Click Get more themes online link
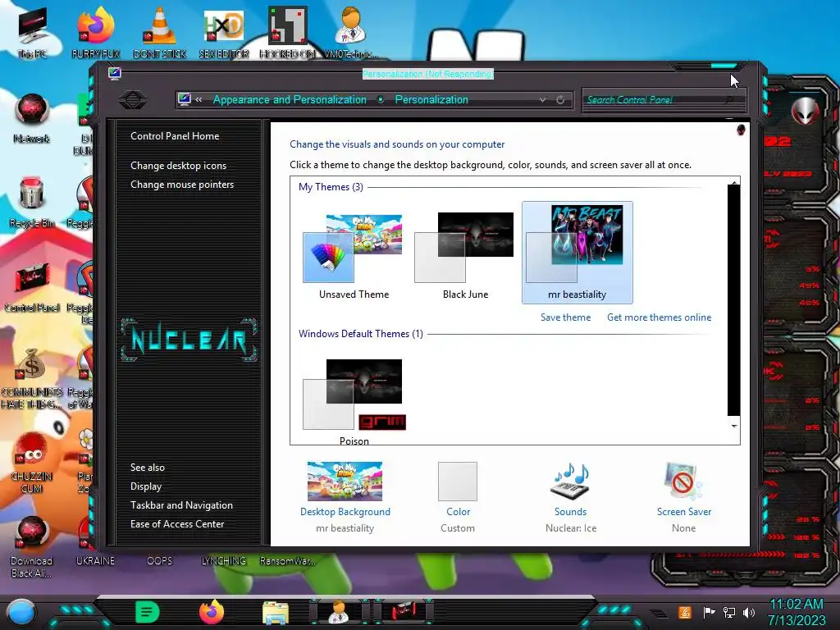The height and width of the screenshot is (630, 840). [659, 317]
